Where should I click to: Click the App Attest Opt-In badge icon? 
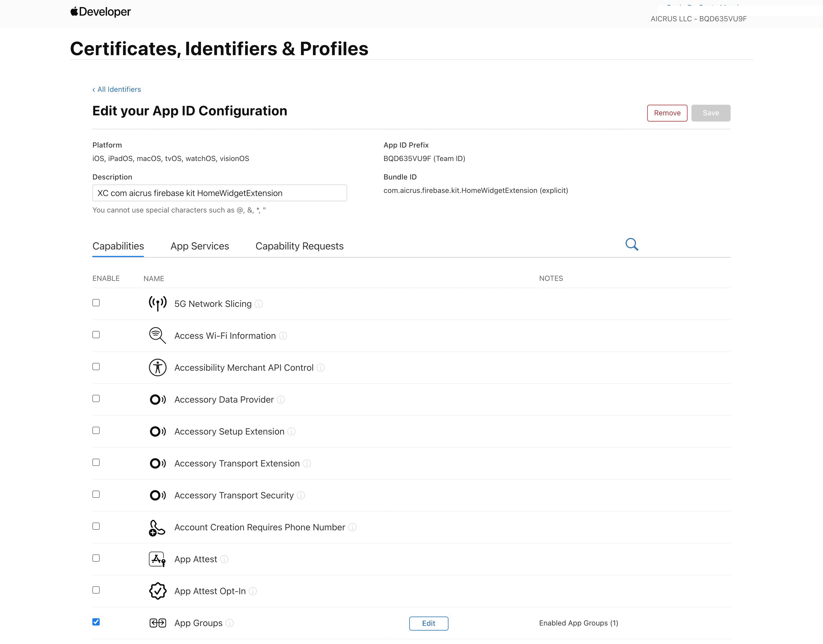(158, 591)
